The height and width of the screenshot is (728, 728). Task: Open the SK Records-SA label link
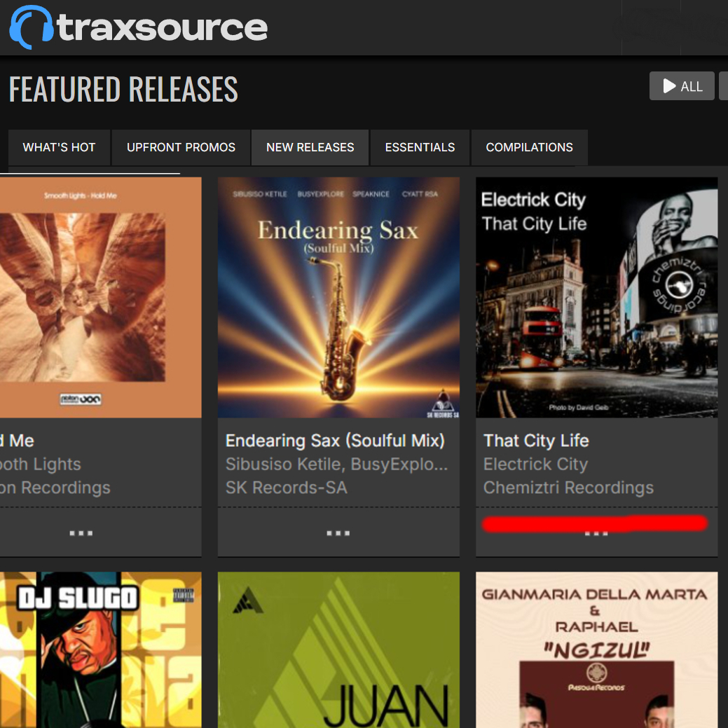coord(286,488)
